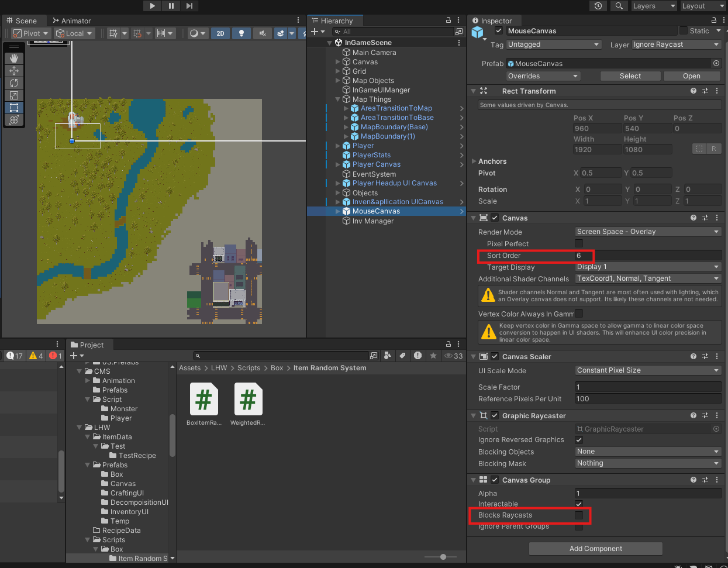Collapse the InGameScene root

pos(330,43)
